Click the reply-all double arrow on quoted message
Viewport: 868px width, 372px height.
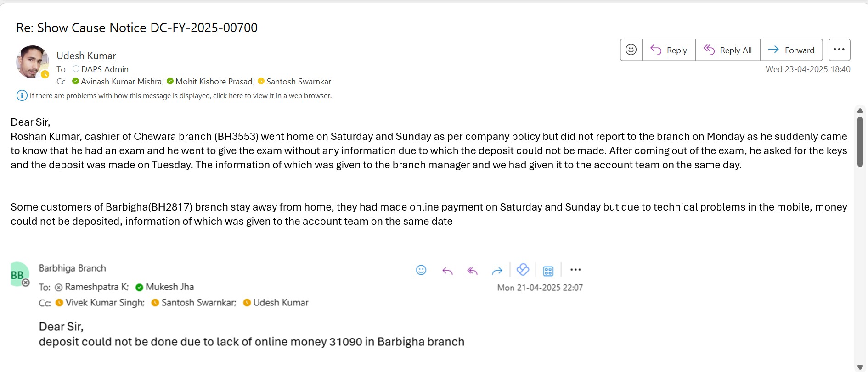(x=472, y=271)
